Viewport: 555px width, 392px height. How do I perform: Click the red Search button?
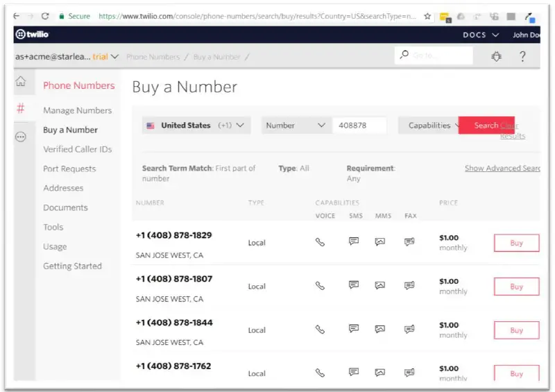click(486, 126)
